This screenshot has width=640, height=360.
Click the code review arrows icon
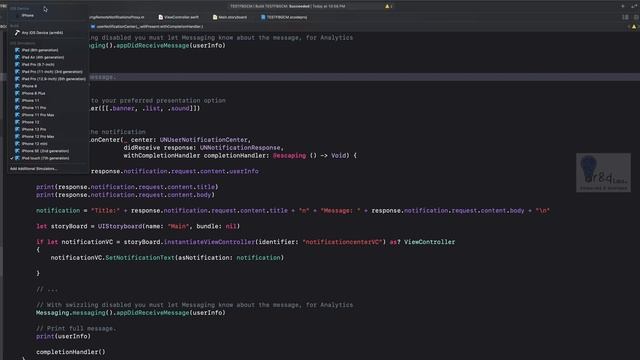[634, 6]
